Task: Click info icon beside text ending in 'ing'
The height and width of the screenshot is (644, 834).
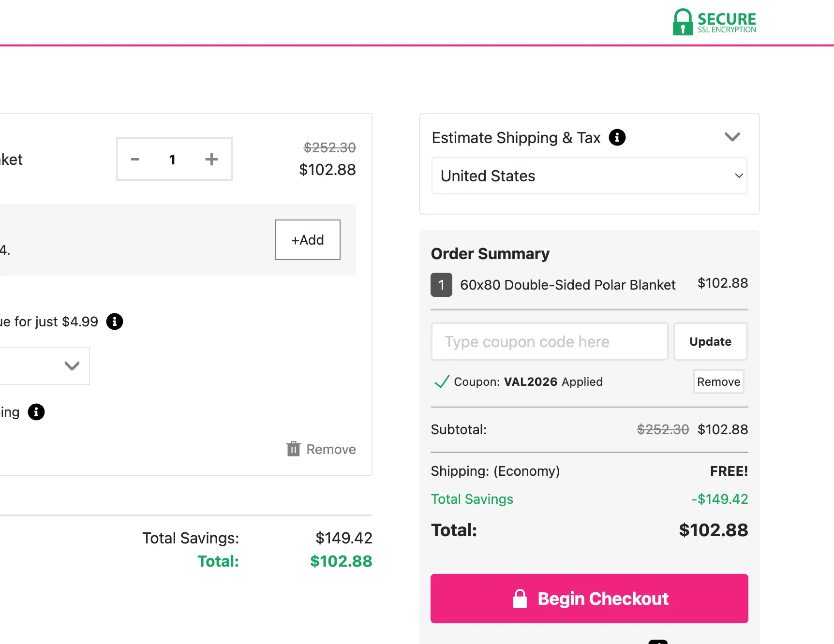Action: 36,412
